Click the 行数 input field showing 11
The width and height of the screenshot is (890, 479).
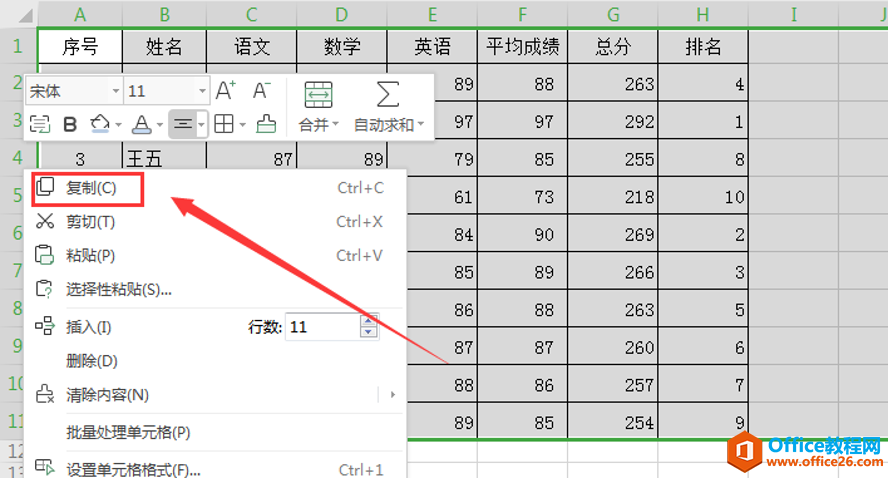[322, 327]
